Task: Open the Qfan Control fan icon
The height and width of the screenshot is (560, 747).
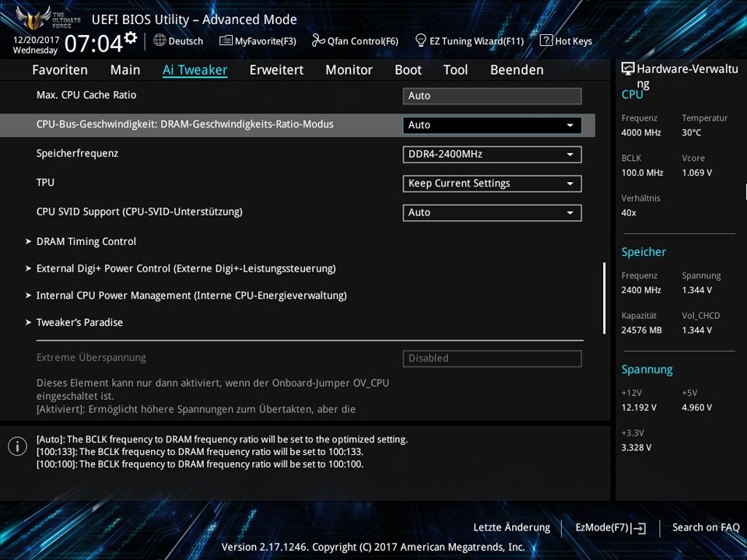Action: [x=318, y=40]
